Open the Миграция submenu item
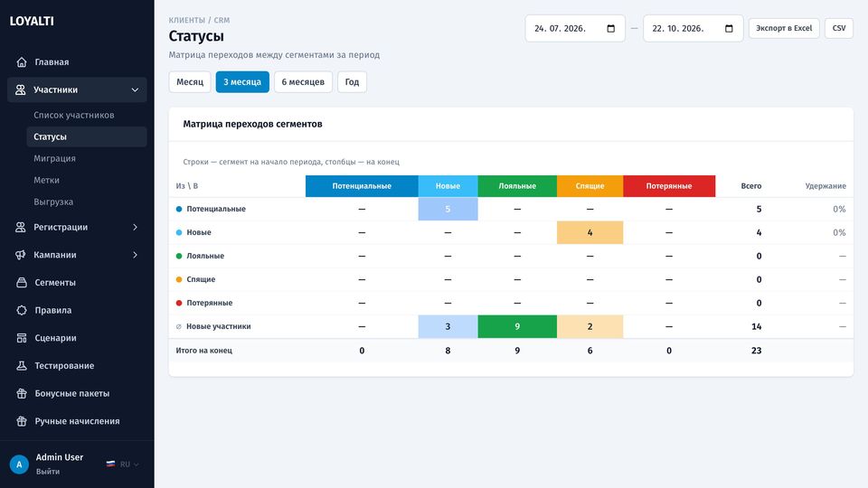868x488 pixels. 87,158
